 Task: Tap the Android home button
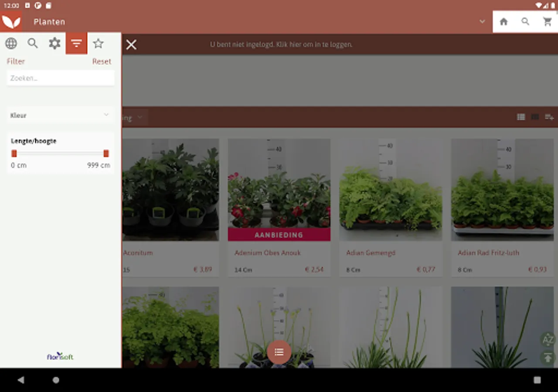[56, 380]
